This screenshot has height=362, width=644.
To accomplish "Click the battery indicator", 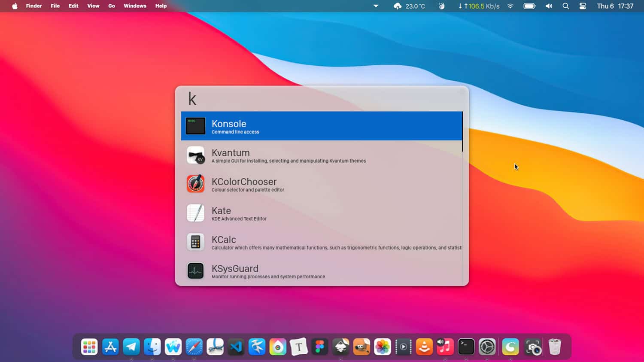I will tap(529, 6).
